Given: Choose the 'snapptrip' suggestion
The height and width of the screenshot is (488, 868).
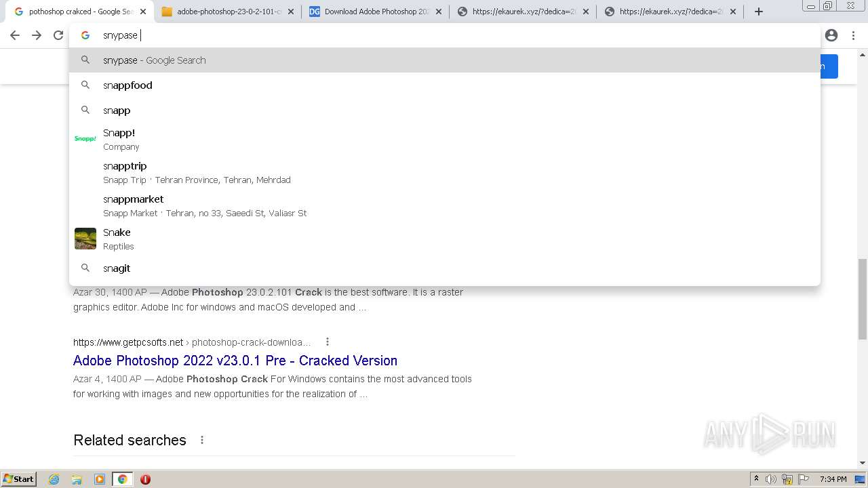Looking at the screenshot, I should tap(445, 172).
